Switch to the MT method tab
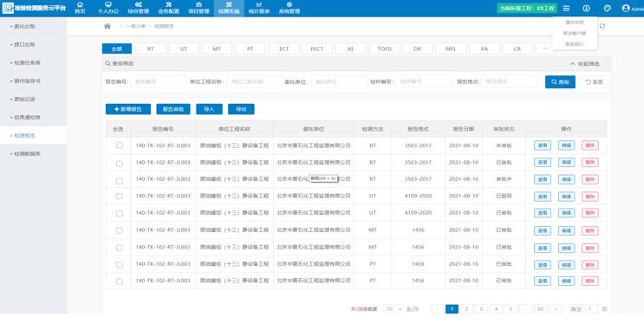644x323 pixels. coord(217,48)
